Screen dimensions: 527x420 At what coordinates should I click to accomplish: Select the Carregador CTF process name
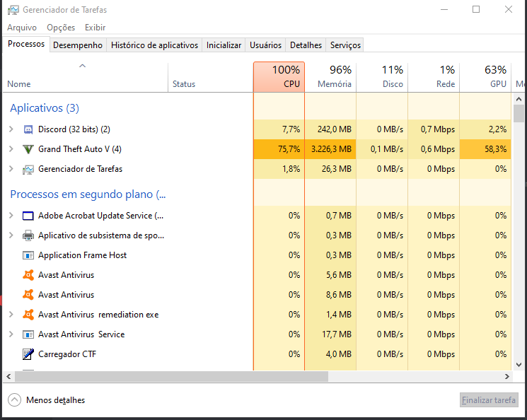pos(67,354)
